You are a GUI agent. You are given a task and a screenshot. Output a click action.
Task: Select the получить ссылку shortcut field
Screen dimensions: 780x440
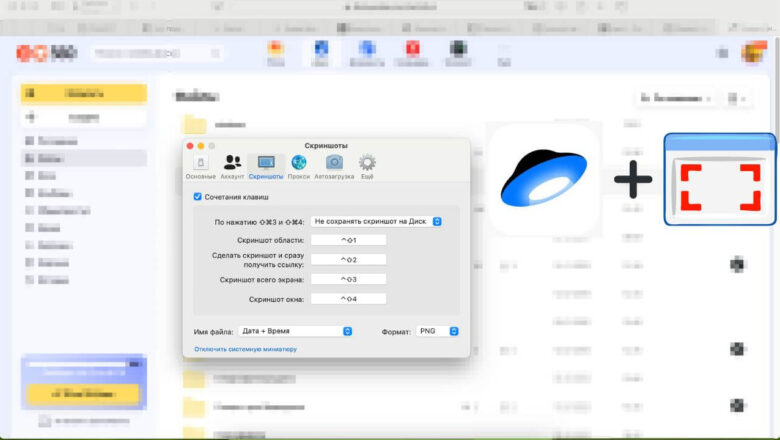(349, 260)
